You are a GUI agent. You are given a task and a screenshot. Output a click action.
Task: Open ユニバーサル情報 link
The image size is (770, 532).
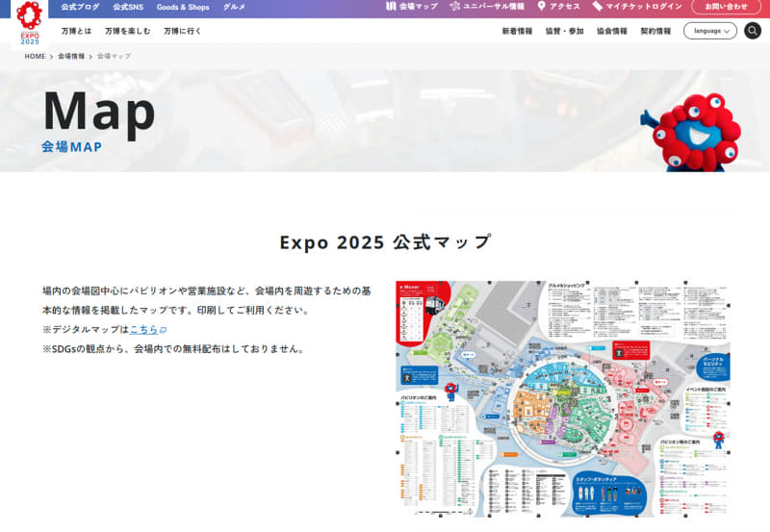494,7
